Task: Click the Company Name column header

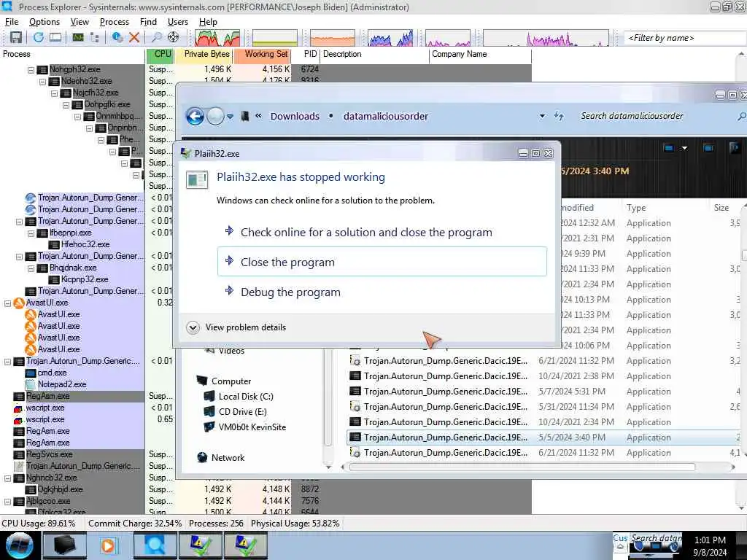Action: point(480,54)
